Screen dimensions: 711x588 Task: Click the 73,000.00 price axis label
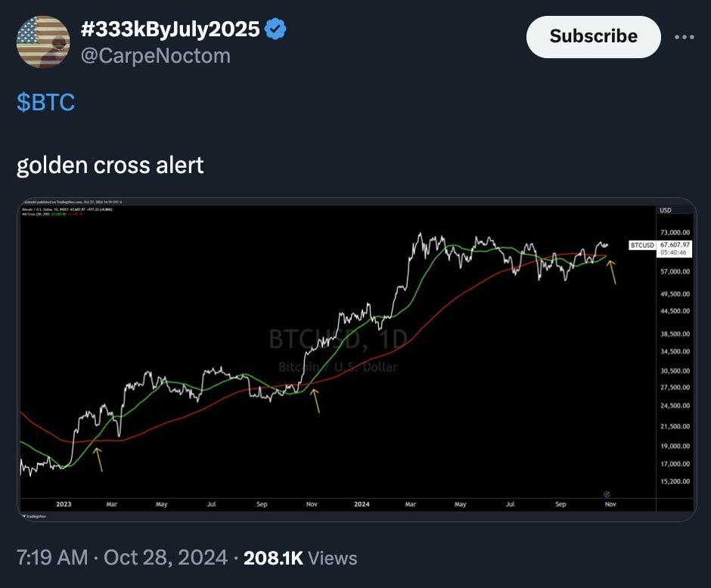[673, 232]
